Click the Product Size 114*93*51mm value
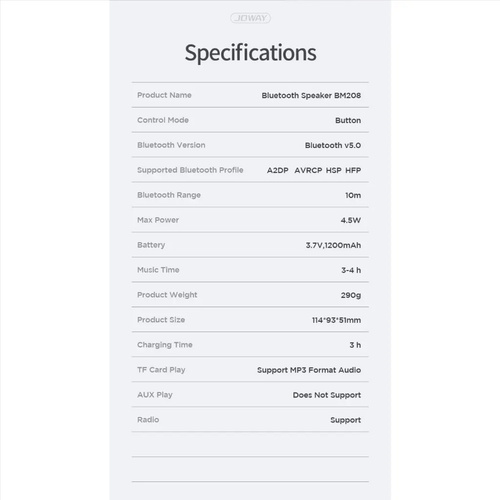 336,320
